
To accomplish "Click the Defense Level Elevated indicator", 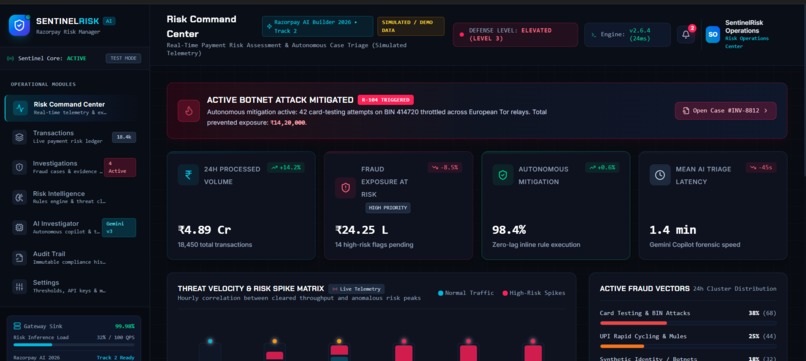I will coord(516,34).
